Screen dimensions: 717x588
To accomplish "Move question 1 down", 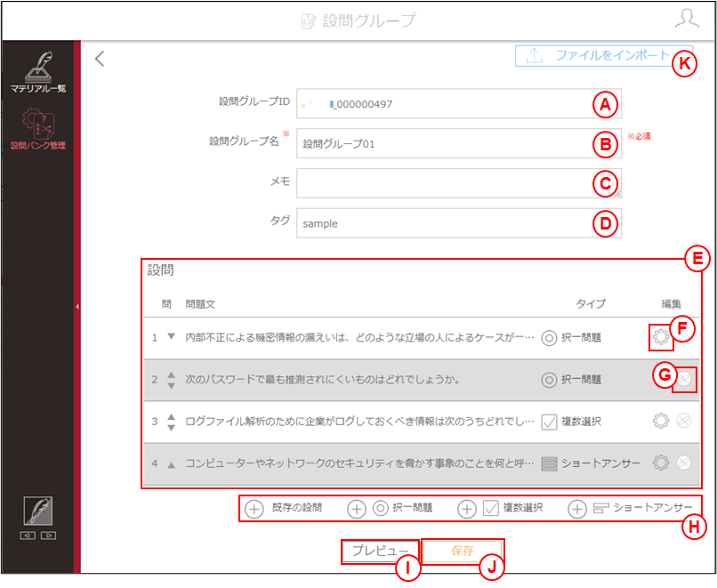I will (x=172, y=336).
